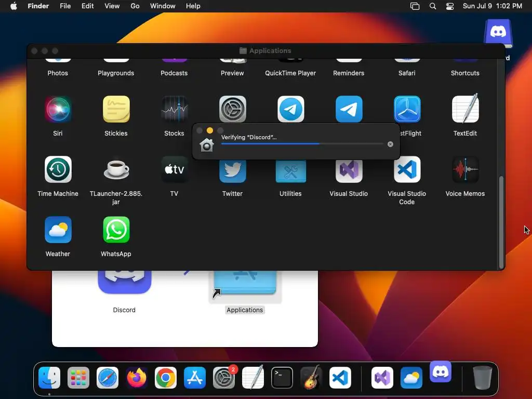Select the Safari label in Applications window
This screenshot has width=532, height=399.
click(407, 73)
